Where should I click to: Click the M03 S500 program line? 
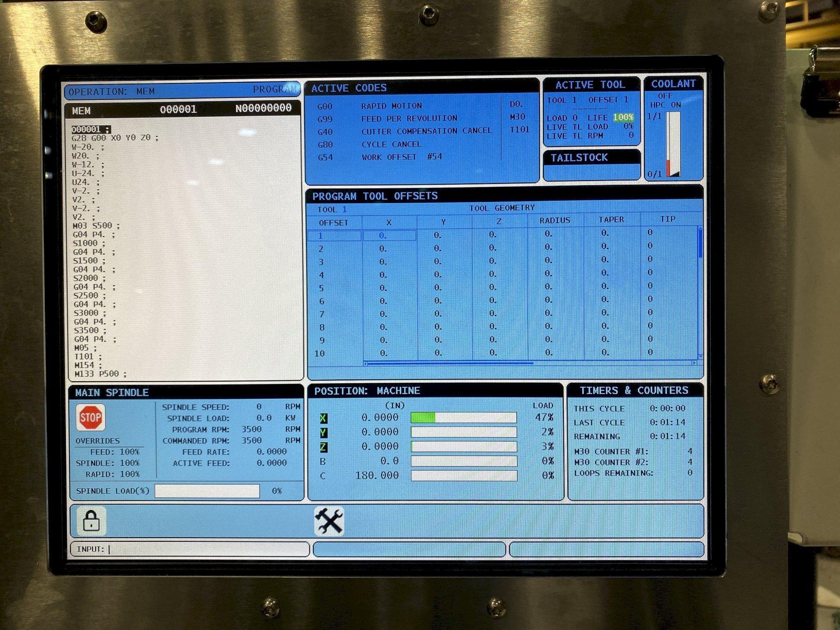[x=96, y=226]
